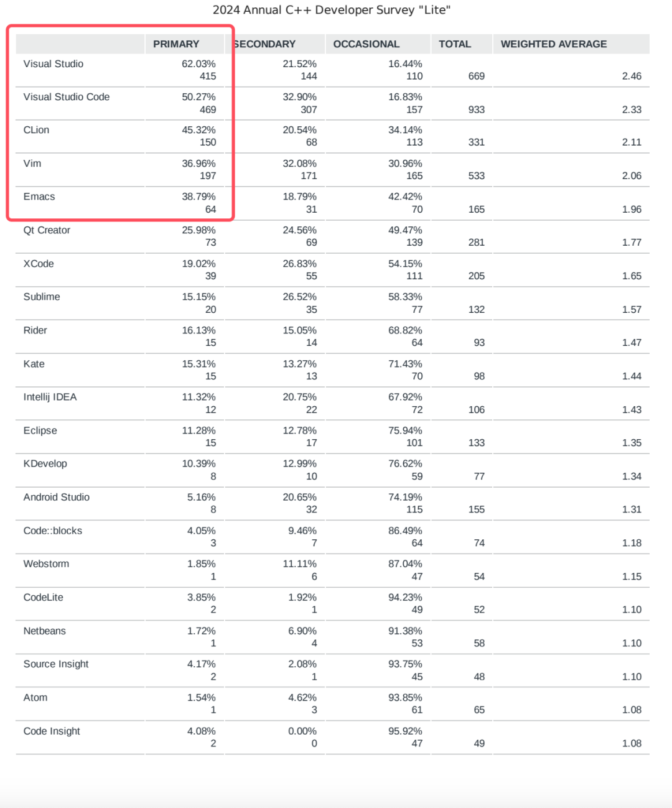Click the CLion row label
The height and width of the screenshot is (808, 672).
36,130
